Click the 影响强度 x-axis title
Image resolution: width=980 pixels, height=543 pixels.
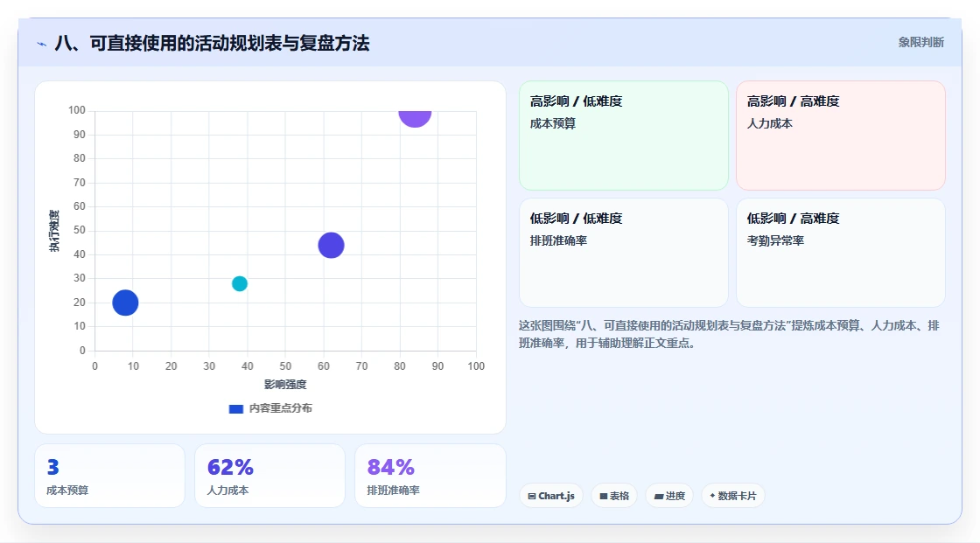285,384
